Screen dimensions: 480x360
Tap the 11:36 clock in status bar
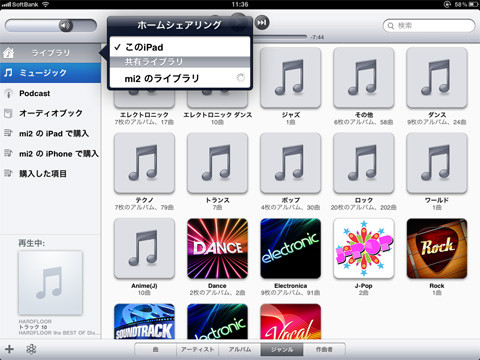(240, 4)
